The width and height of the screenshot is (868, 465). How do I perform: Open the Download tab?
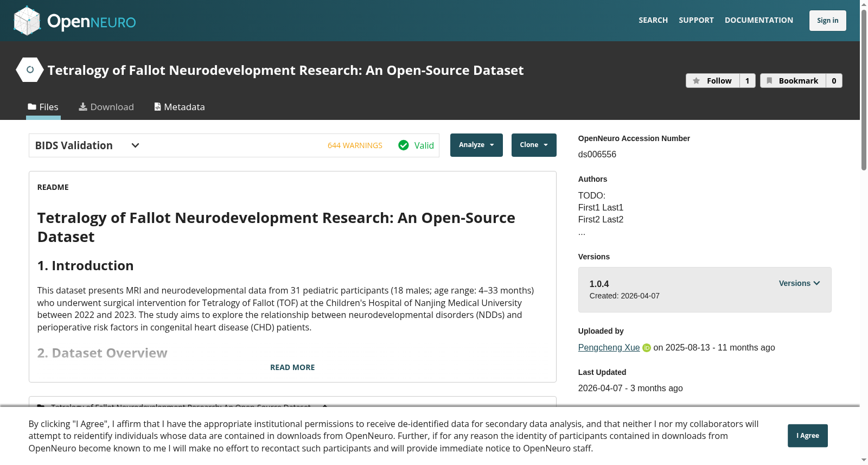(x=106, y=107)
